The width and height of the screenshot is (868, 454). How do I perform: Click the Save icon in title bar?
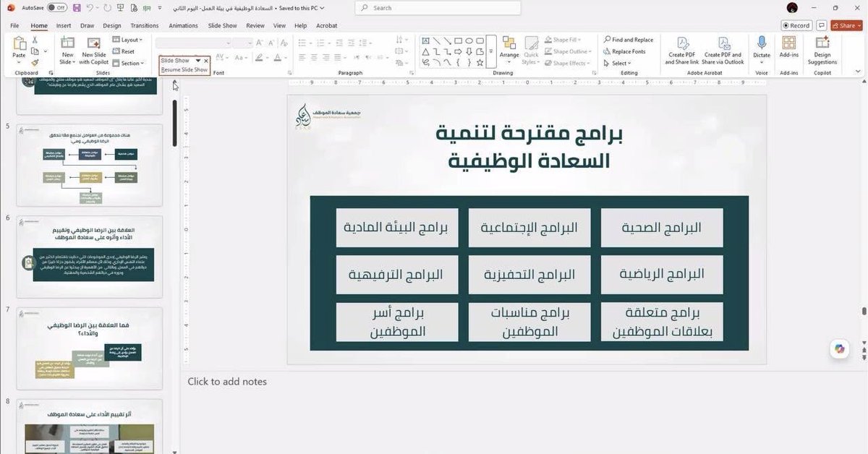pyautogui.click(x=77, y=8)
